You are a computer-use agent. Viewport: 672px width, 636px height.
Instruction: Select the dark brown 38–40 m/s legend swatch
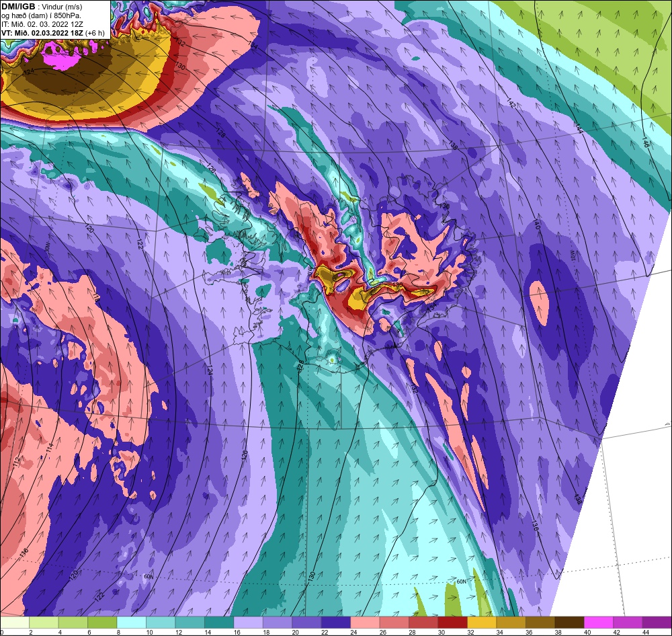tap(569, 623)
